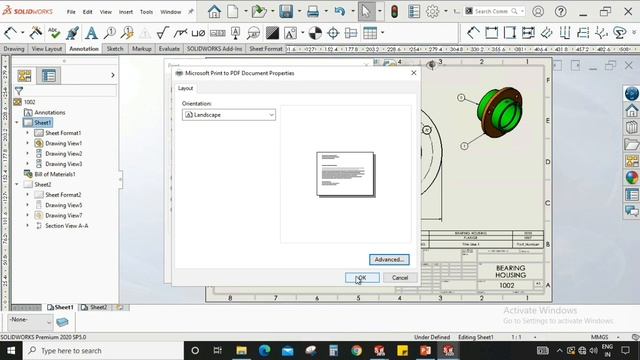
Task: Collapse the Sheet1 tree node
Action: click(17, 122)
